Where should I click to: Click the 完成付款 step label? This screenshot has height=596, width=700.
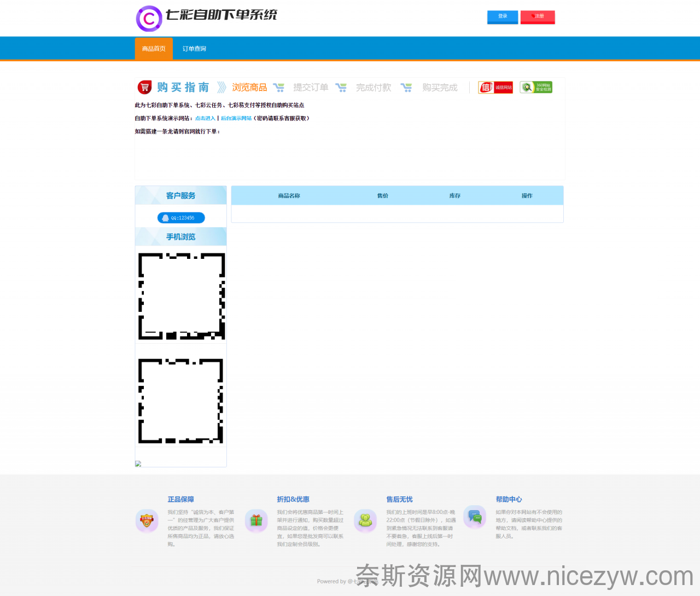[x=374, y=88]
